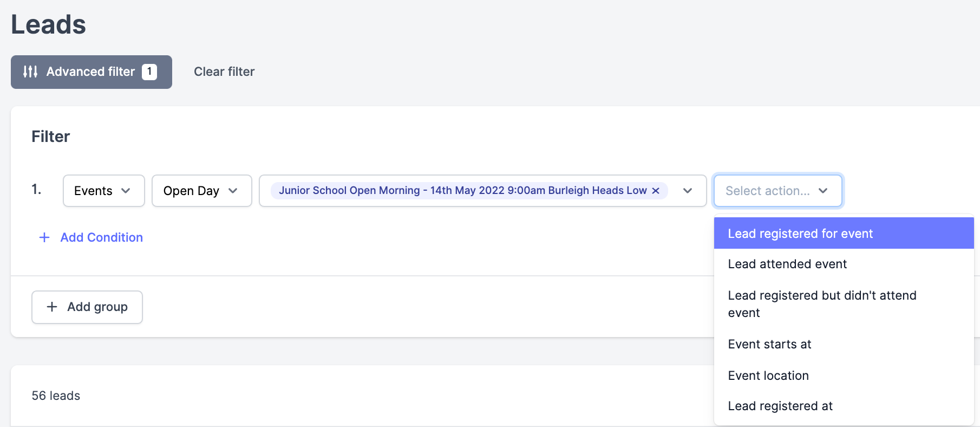The height and width of the screenshot is (427, 980).
Task: Open the Open Day event type dropdown
Action: point(201,191)
